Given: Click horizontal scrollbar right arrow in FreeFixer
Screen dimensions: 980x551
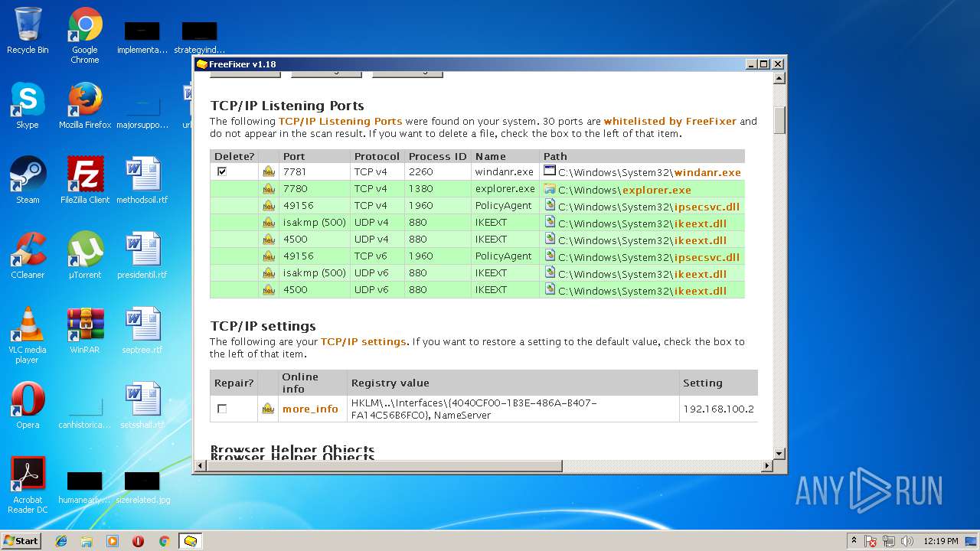Looking at the screenshot, I should pyautogui.click(x=767, y=465).
